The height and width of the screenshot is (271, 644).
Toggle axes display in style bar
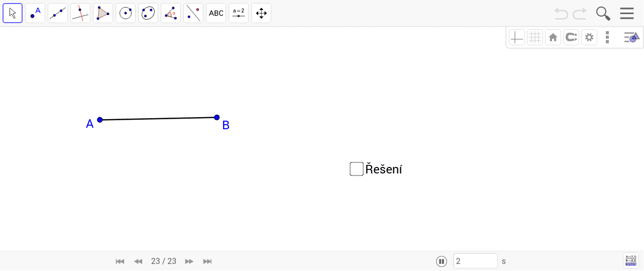pyautogui.click(x=517, y=37)
